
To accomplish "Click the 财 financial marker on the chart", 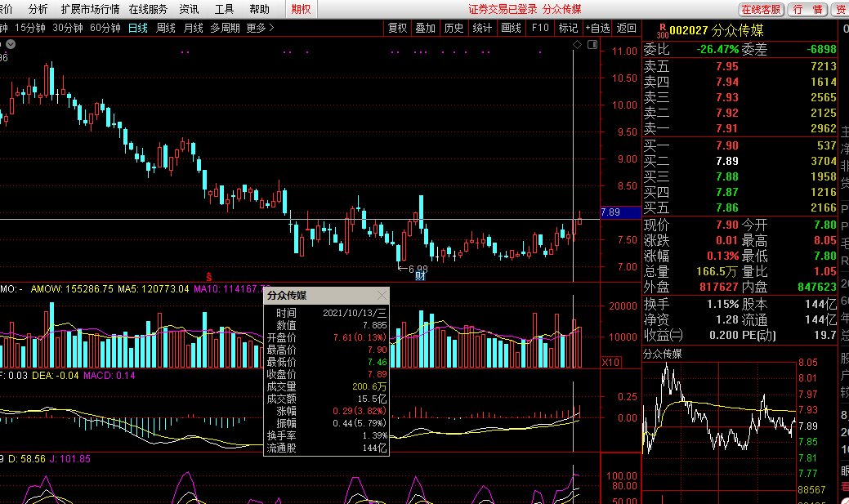I will click(420, 276).
